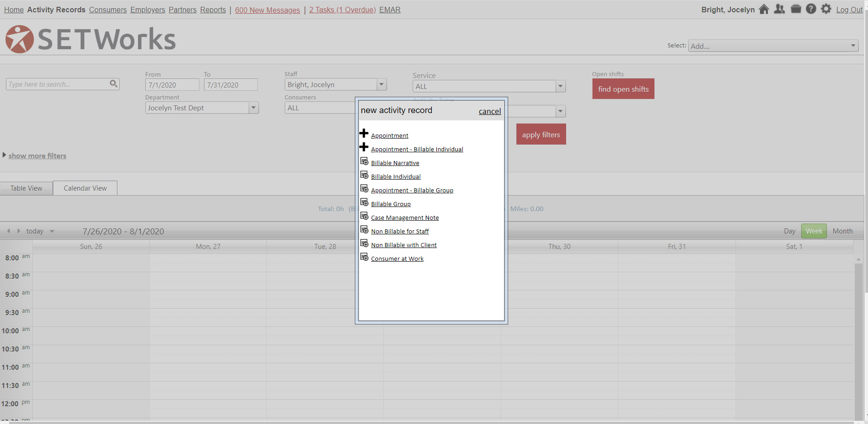Open 2 Tasks (1 Overdue) link
This screenshot has width=868, height=424.
(342, 10)
